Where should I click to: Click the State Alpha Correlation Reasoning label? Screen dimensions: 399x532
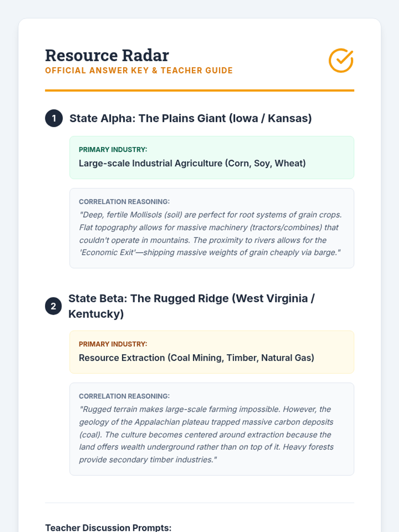(x=124, y=202)
